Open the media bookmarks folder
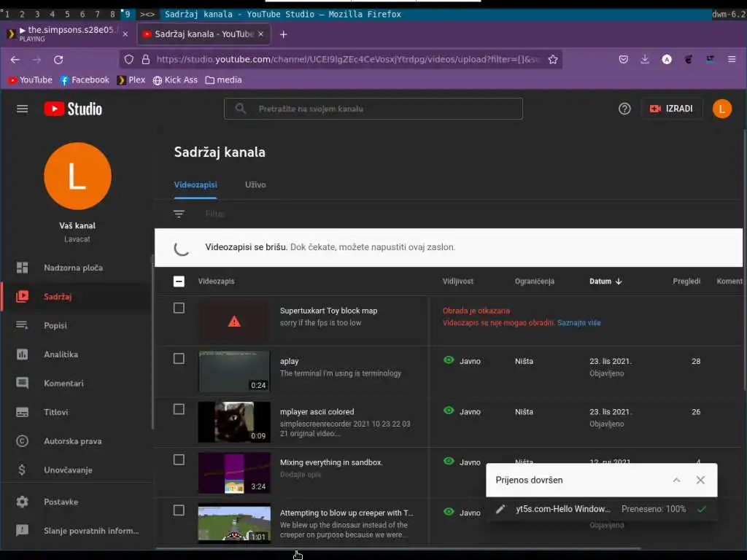747x560 pixels. click(223, 80)
